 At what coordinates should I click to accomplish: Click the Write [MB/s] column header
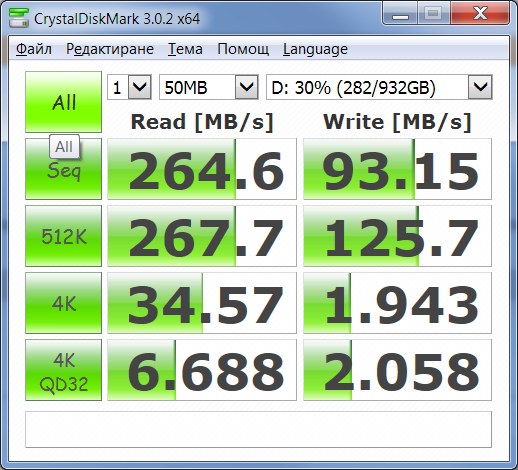pos(397,122)
